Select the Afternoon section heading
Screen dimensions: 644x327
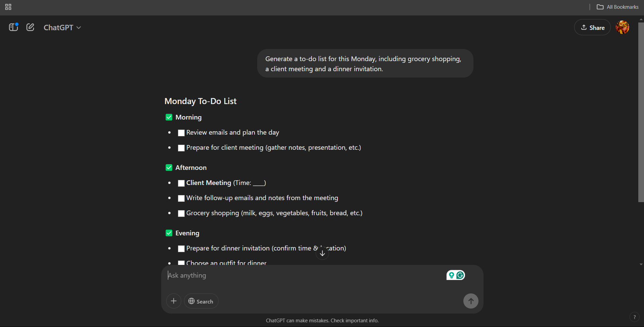(191, 167)
